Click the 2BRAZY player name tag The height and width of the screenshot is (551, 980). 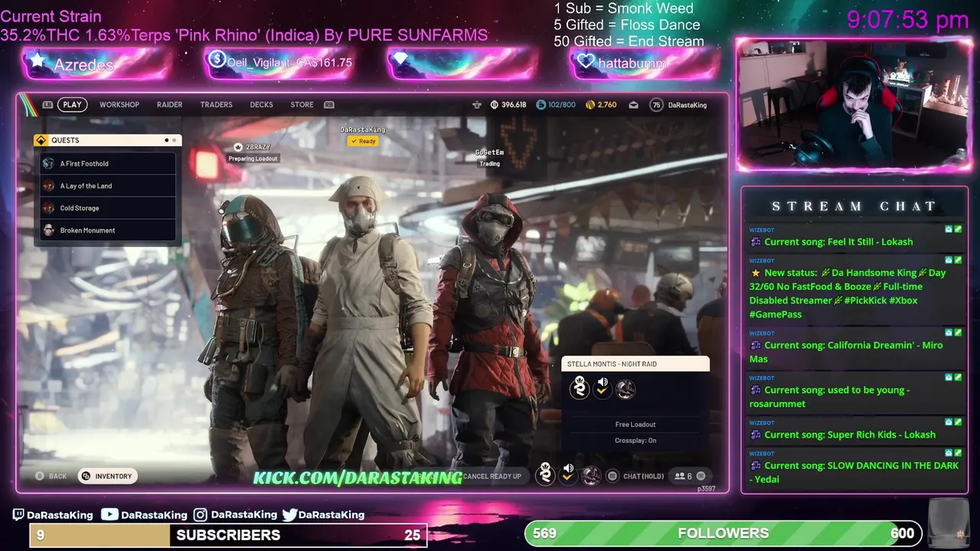pos(253,147)
